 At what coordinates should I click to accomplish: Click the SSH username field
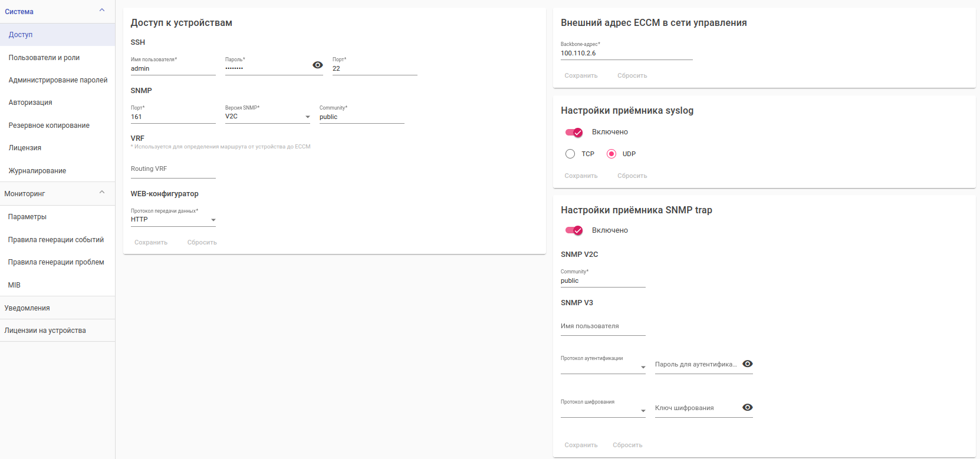coord(173,68)
